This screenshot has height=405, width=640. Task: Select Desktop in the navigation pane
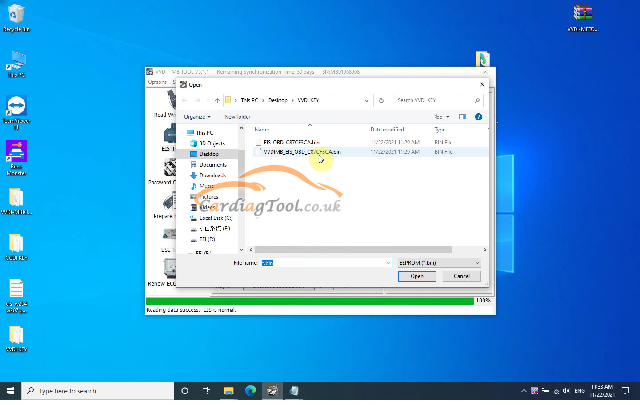(x=209, y=154)
